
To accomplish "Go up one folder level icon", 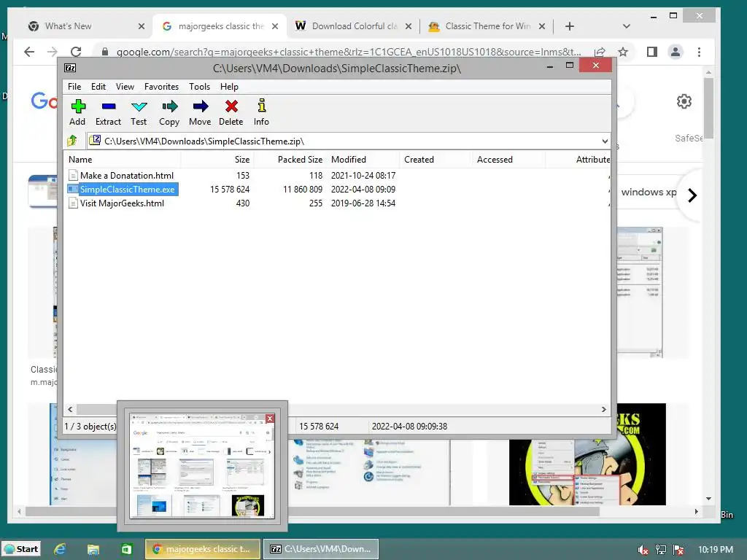I will click(x=72, y=141).
